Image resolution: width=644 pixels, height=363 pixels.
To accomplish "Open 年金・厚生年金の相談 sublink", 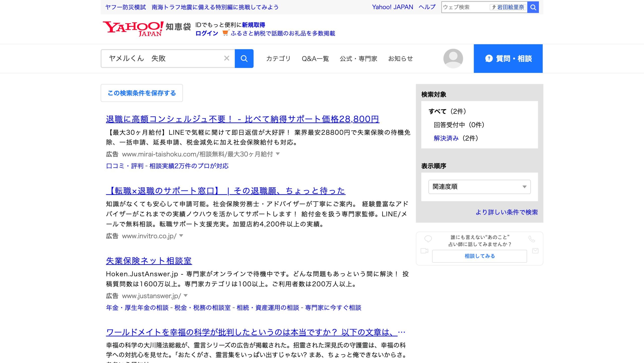I will (137, 308).
